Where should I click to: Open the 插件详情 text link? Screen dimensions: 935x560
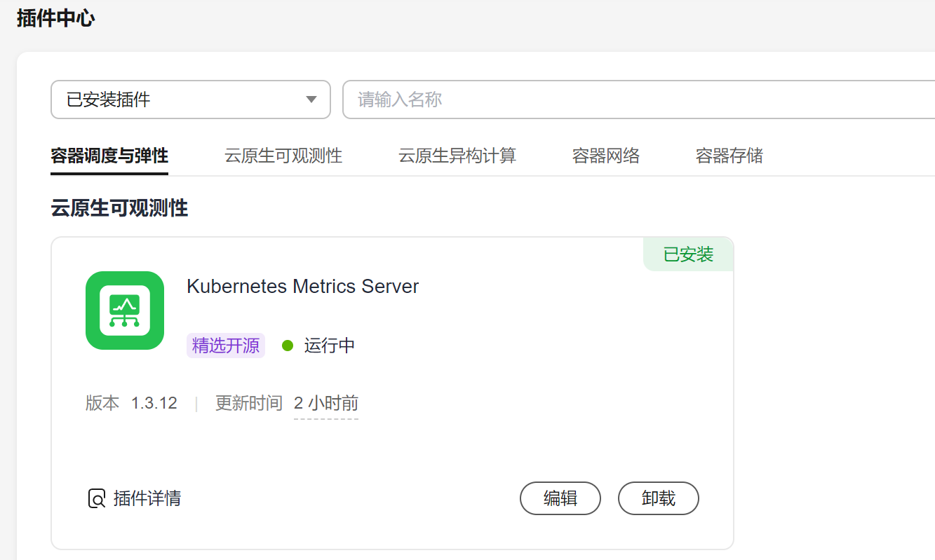point(147,499)
